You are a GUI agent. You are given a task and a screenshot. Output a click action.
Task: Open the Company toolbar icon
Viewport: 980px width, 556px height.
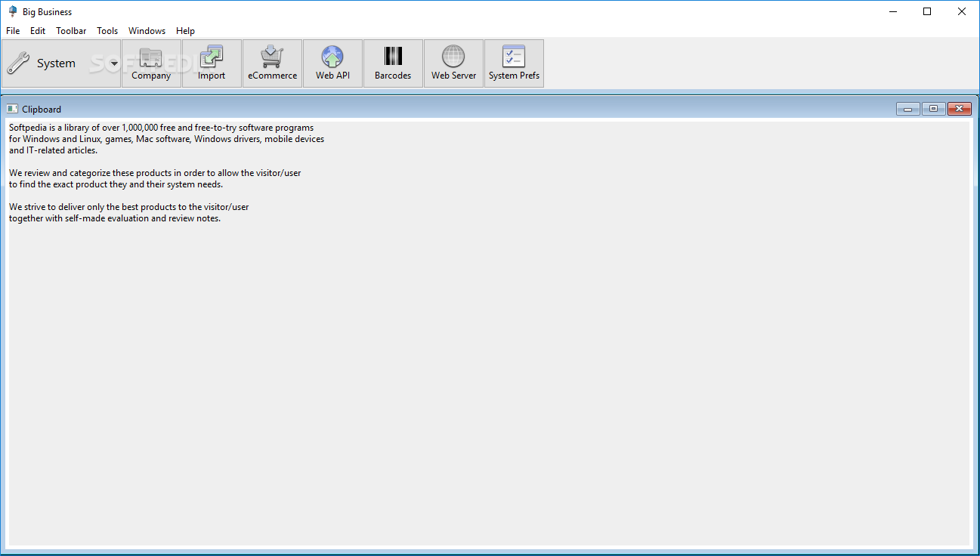tap(151, 63)
